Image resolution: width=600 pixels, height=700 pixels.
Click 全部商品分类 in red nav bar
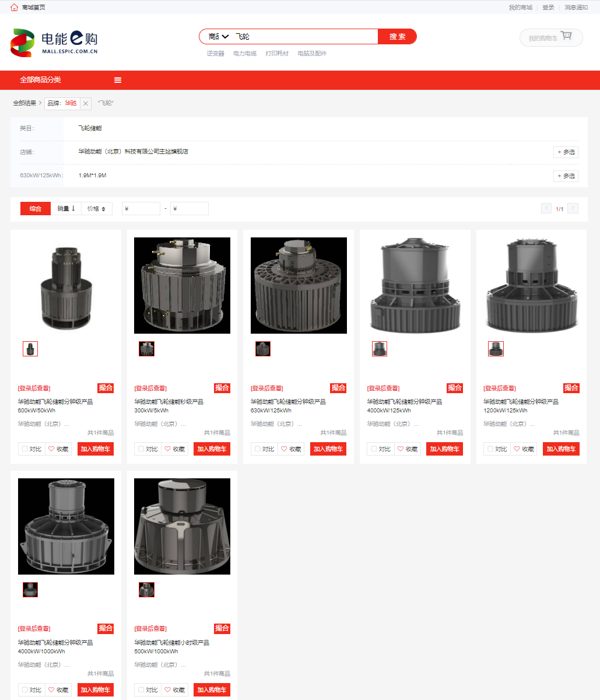(40, 80)
